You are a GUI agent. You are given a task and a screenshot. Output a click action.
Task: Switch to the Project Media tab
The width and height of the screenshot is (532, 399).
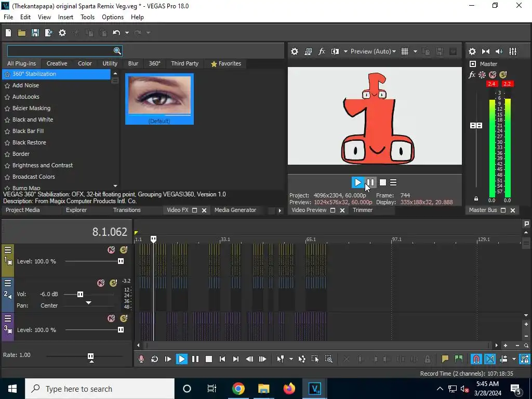[x=23, y=210]
